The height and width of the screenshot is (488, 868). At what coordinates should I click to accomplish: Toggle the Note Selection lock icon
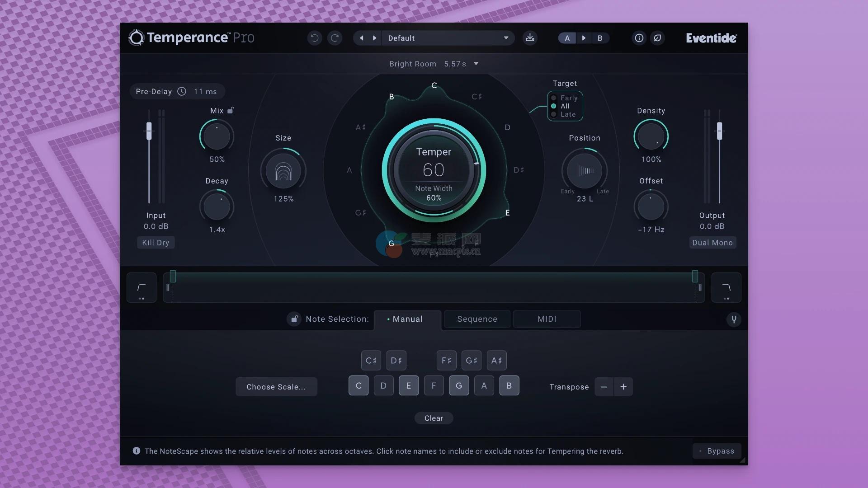pos(294,319)
